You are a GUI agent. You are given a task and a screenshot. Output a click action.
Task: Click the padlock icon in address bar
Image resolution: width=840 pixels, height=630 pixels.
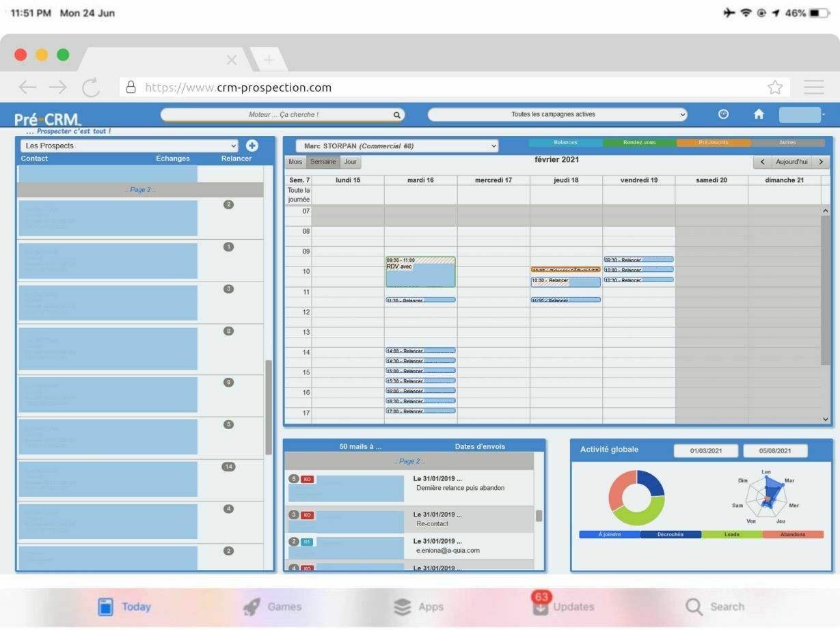tap(131, 87)
